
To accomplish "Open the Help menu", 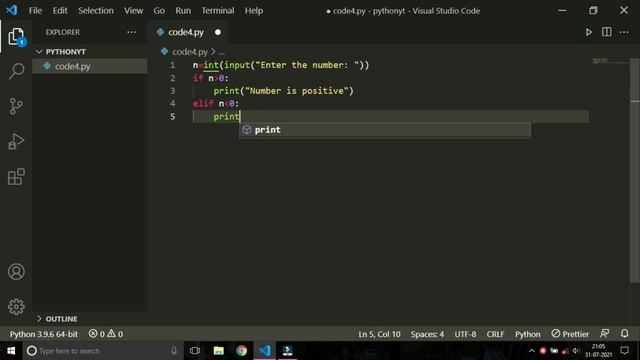I will pyautogui.click(x=253, y=11).
